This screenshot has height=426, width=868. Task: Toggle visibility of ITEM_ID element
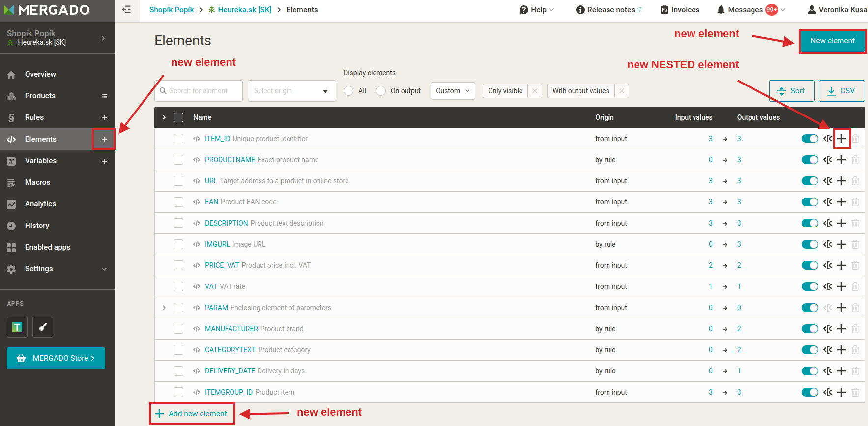(x=810, y=139)
